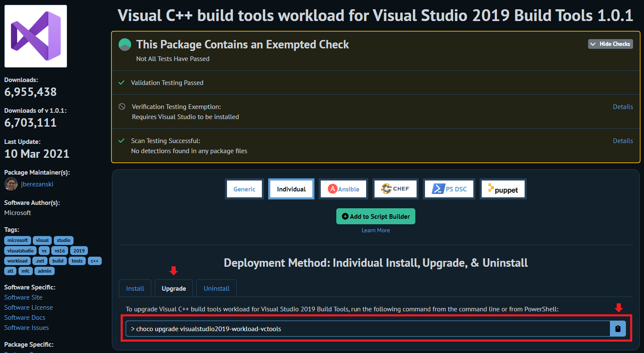Click the choco upgrade command field
Screen dimensions: 644x353
(x=368, y=329)
